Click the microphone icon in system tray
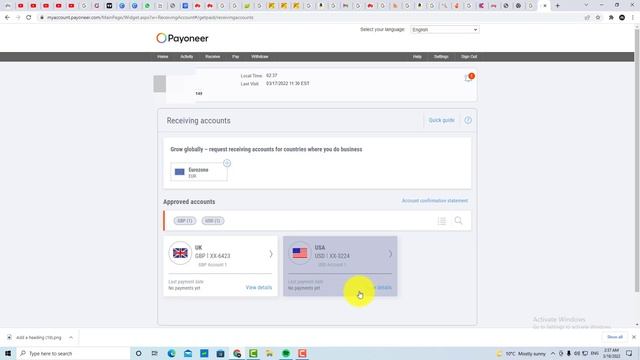The width and height of the screenshot is (640, 360). [x=569, y=353]
